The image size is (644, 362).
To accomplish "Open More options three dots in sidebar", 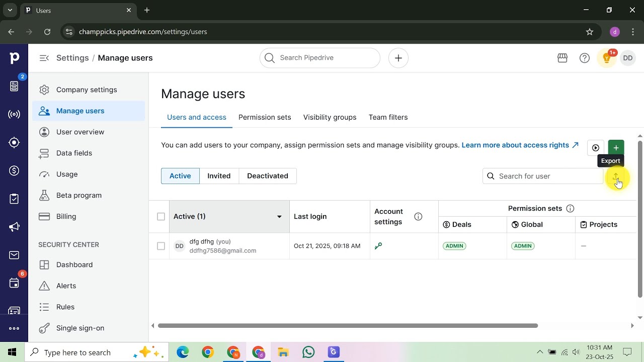I will tap(14, 328).
